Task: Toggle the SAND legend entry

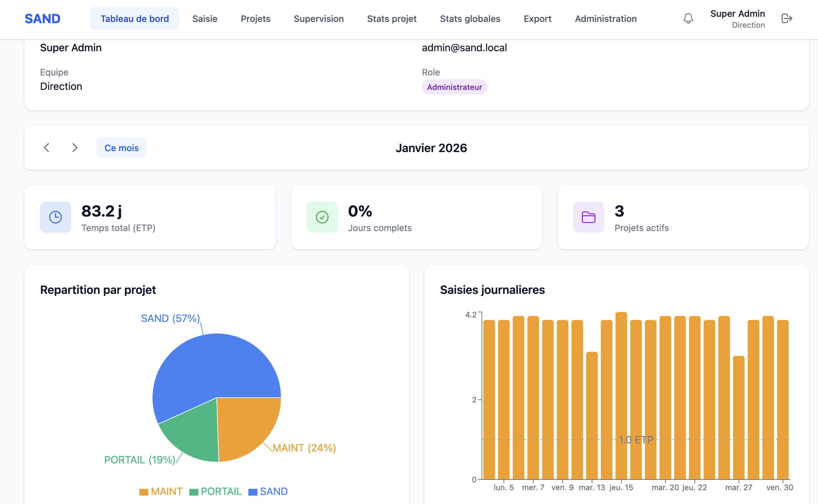Action: 268,491
